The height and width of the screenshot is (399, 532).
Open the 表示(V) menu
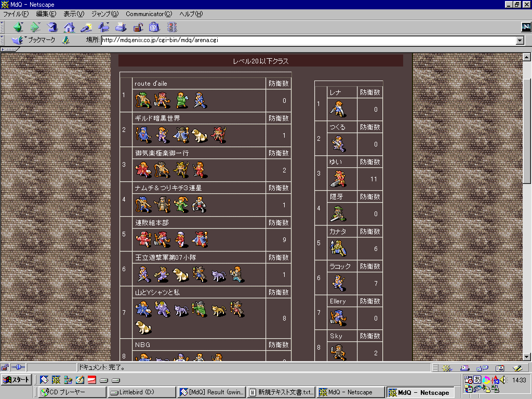click(74, 14)
